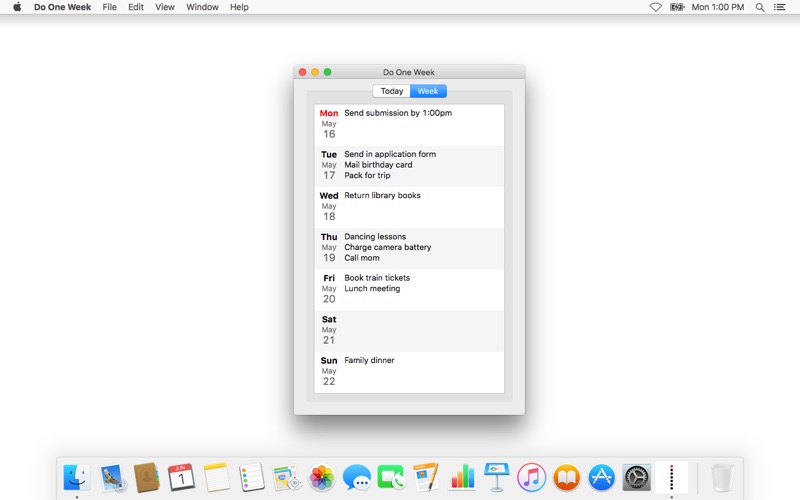Click 'Charge camera battery' task
The image size is (800, 500).
pos(387,247)
